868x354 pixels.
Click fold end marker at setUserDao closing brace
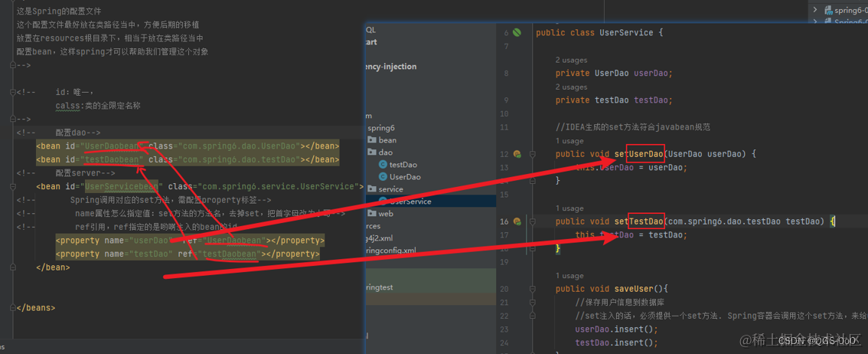(533, 181)
